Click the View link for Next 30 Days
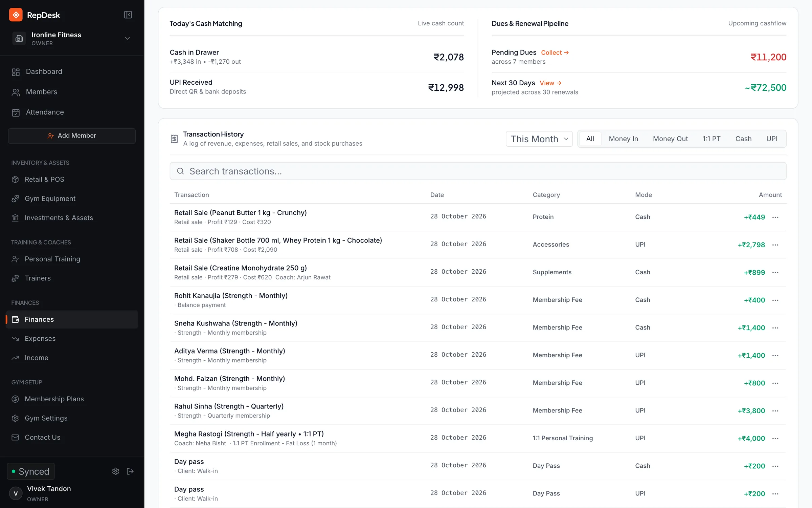The image size is (812, 508). pos(550,83)
